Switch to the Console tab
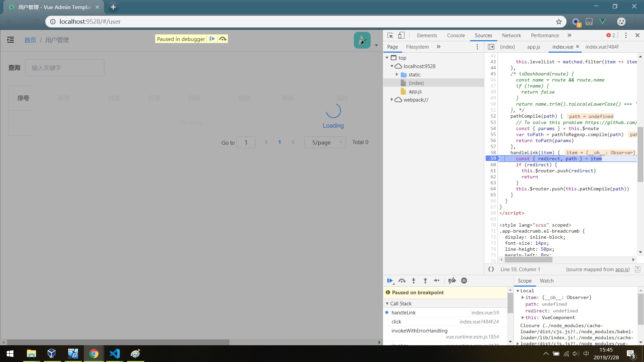Viewport: 644px width, 362px height. click(x=456, y=36)
